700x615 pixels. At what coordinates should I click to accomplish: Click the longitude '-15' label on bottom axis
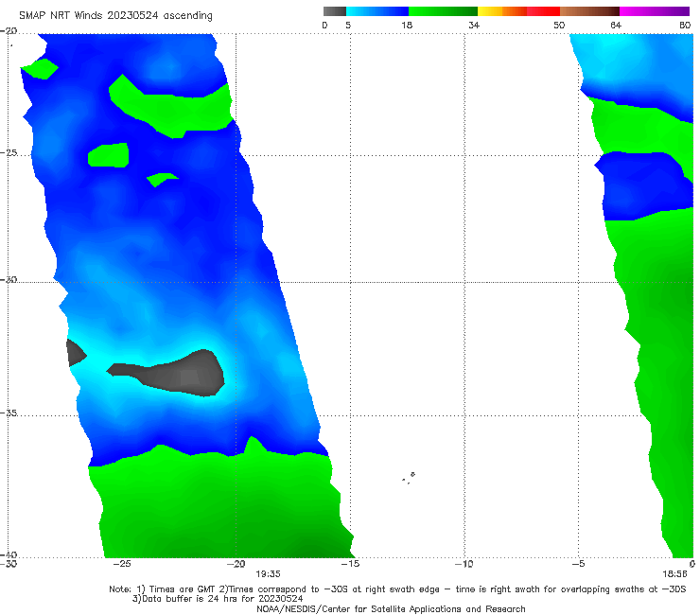pos(350,564)
